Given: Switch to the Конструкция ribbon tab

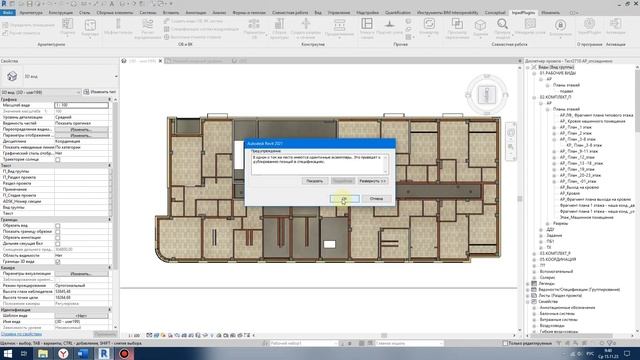Looking at the screenshot, I should (60, 13).
